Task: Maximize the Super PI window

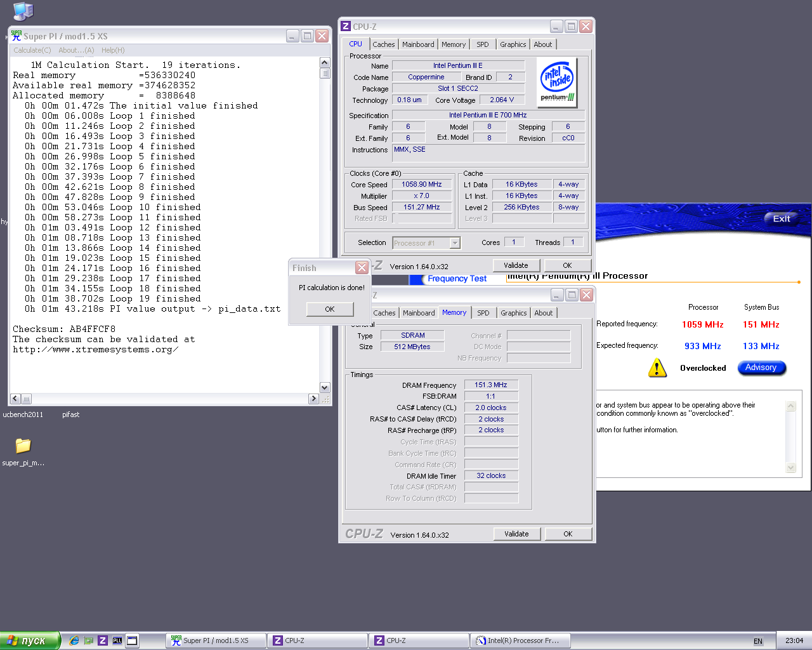Action: [x=307, y=36]
